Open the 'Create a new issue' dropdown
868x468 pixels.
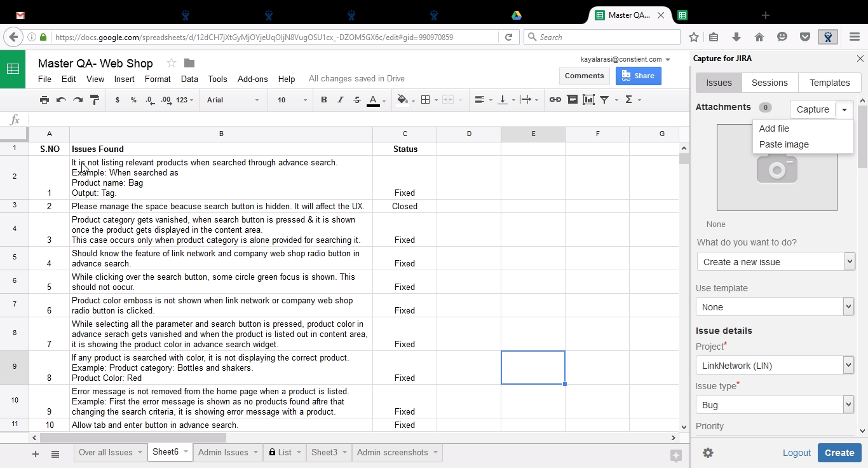pyautogui.click(x=775, y=261)
